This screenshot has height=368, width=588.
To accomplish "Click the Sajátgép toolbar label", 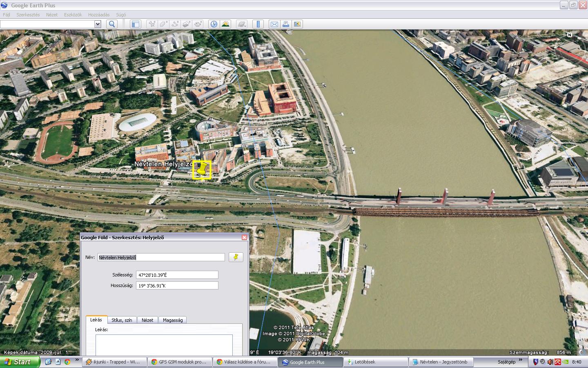I will [506, 362].
